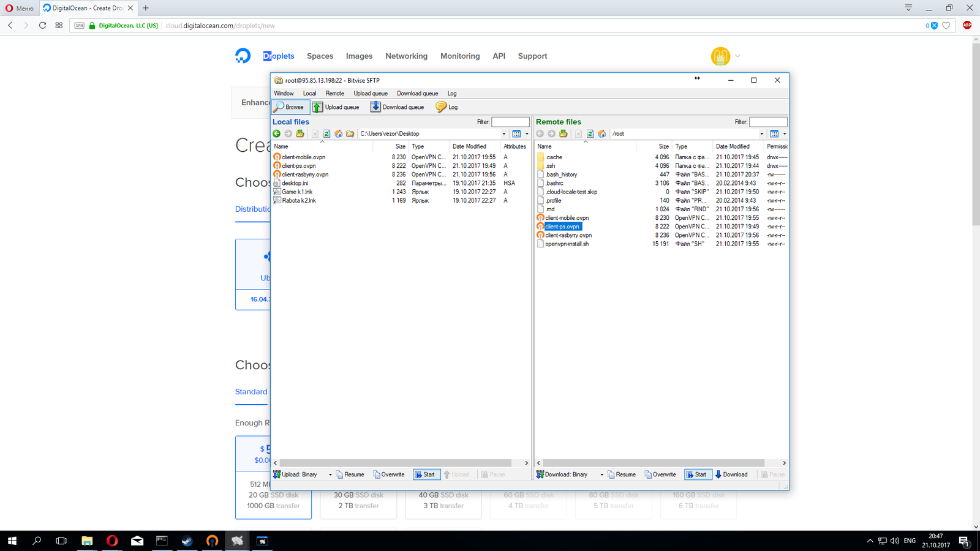Change Local files view mode icon

click(516, 133)
